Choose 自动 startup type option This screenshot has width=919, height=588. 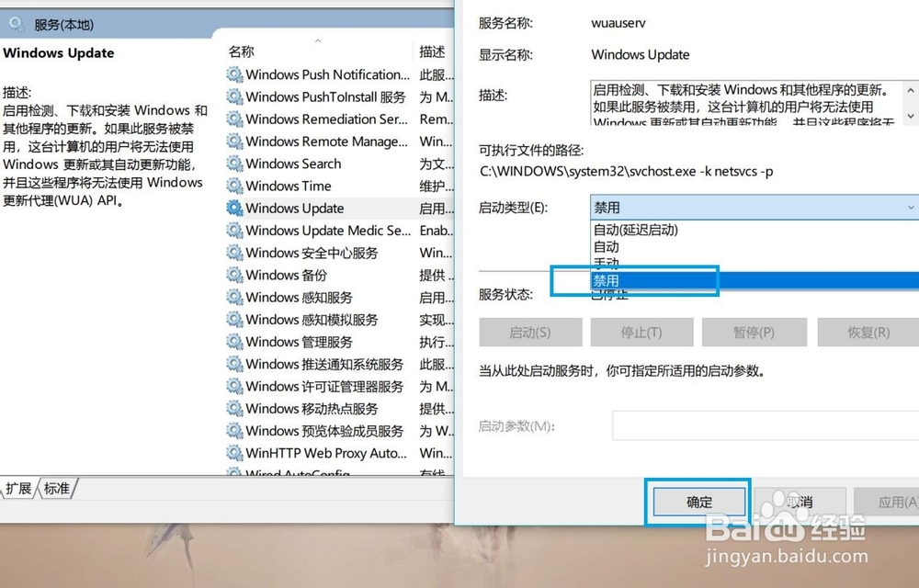click(606, 246)
